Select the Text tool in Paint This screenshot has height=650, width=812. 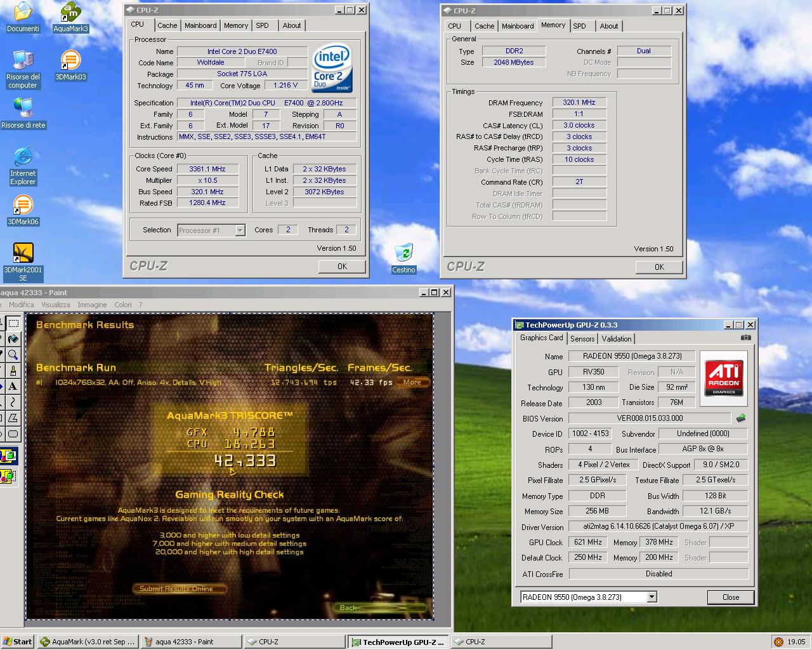coord(13,387)
